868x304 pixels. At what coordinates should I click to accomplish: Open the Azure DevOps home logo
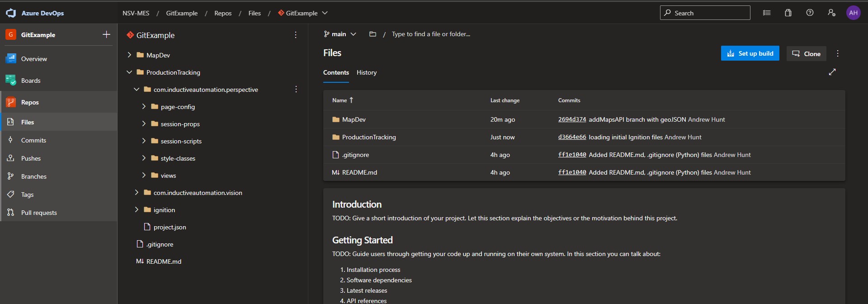11,13
